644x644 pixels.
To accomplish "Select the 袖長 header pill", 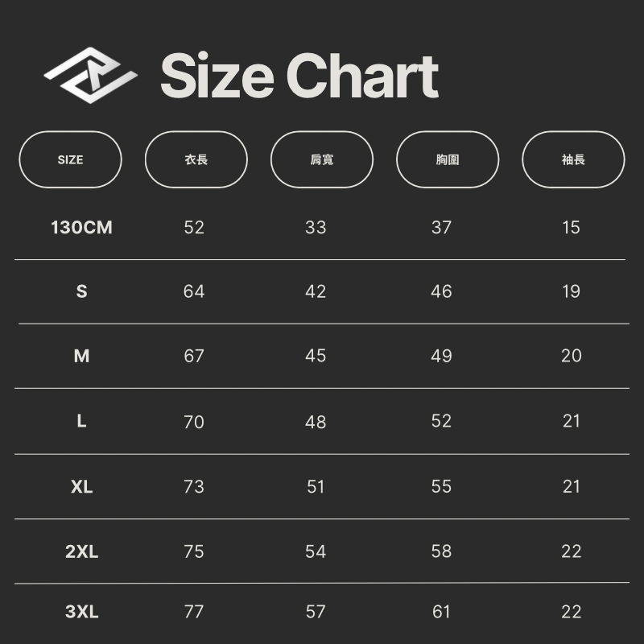I will 573,159.
